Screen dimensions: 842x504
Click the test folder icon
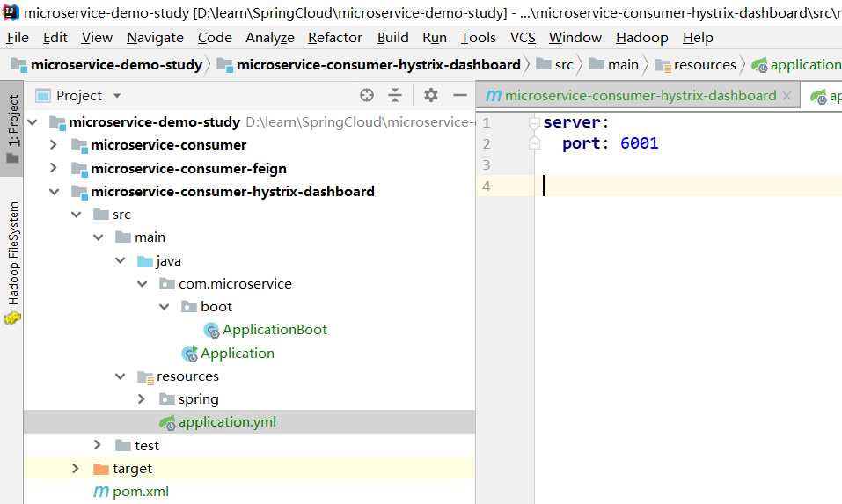point(123,445)
